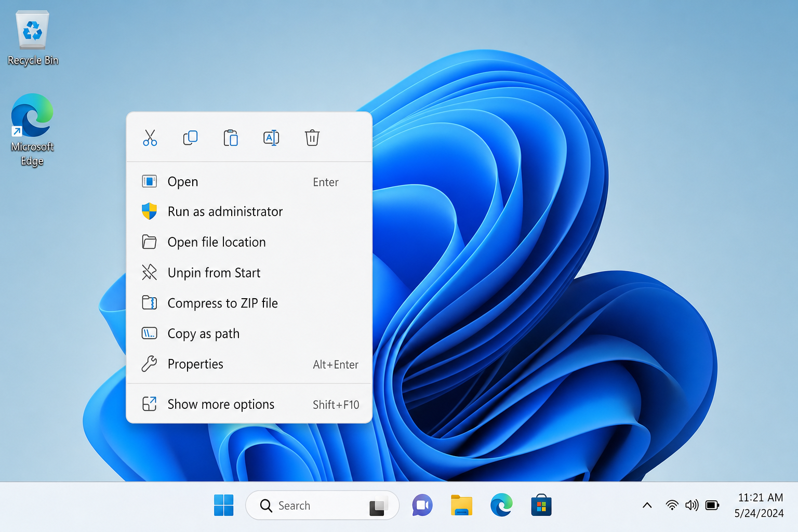Click the Rename icon in context menu

(271, 138)
